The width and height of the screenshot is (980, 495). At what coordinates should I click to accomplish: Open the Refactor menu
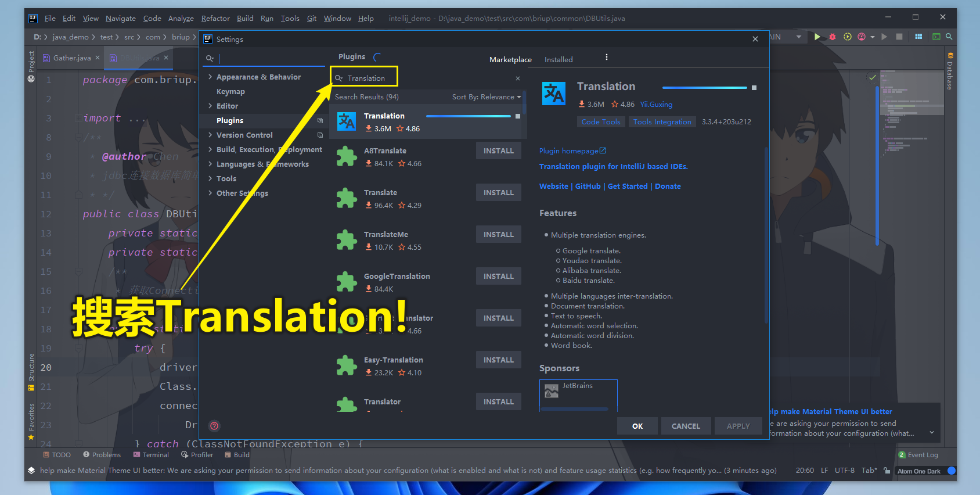tap(215, 19)
